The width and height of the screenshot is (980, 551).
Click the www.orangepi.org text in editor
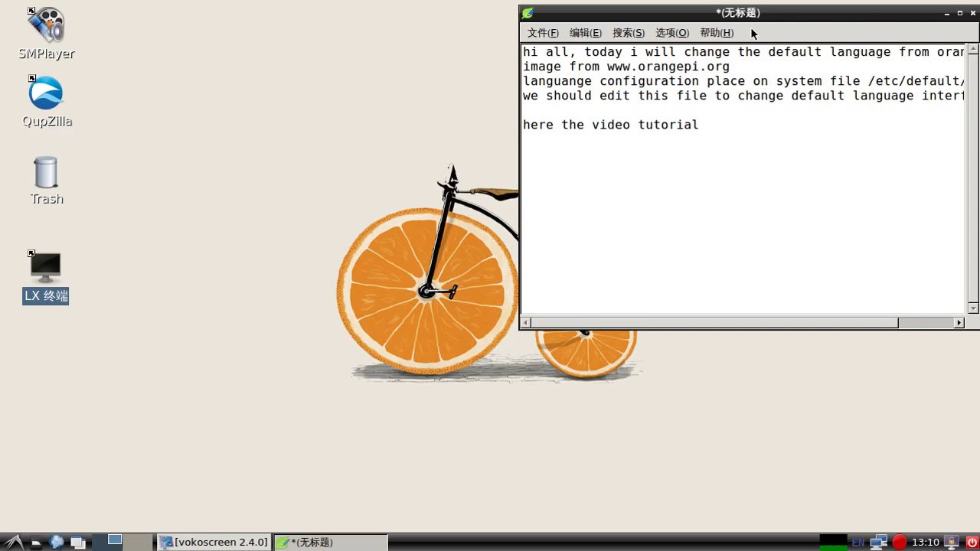(668, 67)
